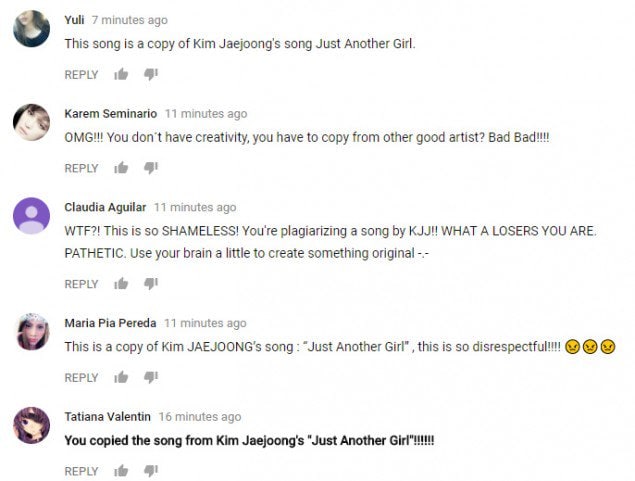The height and width of the screenshot is (481, 635).
Task: Reply to Yuli's comment
Action: tap(81, 75)
